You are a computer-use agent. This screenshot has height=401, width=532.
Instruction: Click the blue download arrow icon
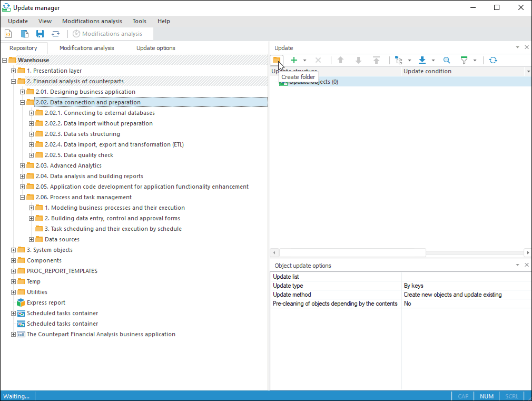click(x=422, y=60)
